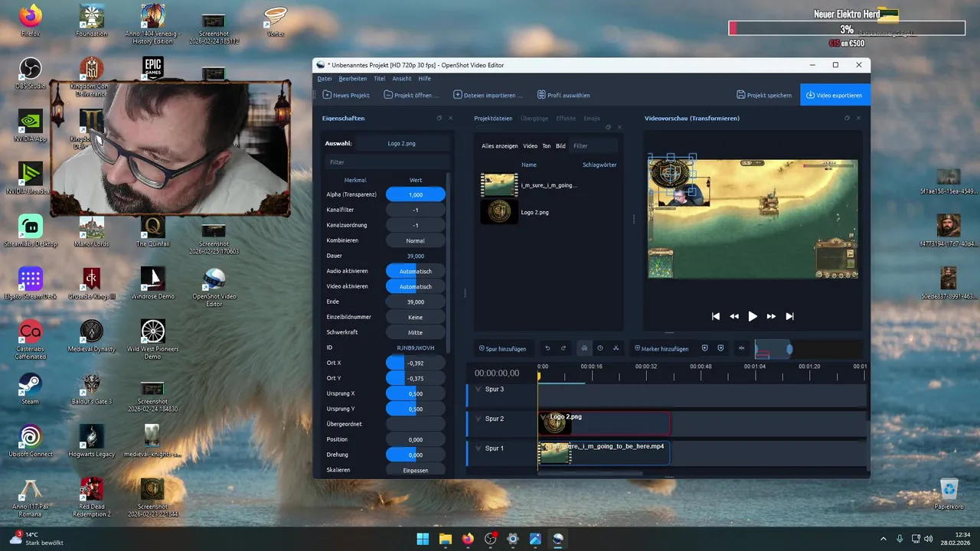Image resolution: width=980 pixels, height=551 pixels.
Task: Click Dateien importieren toolbar button
Action: 488,95
